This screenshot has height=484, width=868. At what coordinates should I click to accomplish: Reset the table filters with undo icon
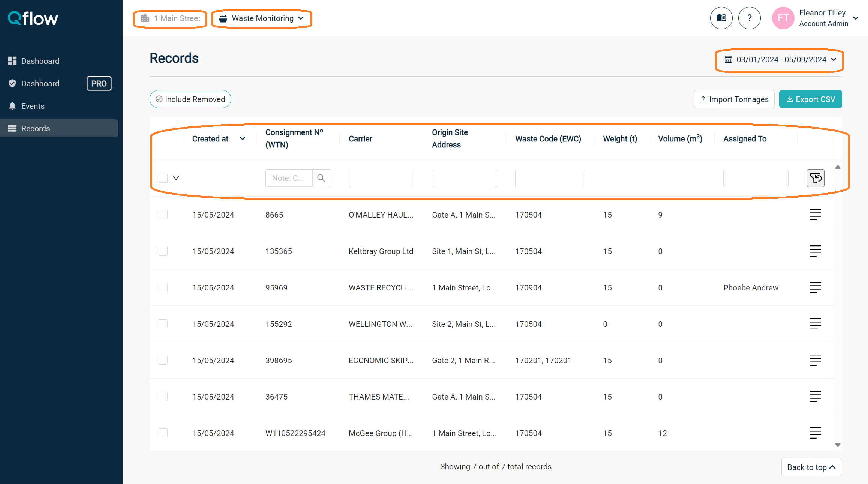[816, 178]
